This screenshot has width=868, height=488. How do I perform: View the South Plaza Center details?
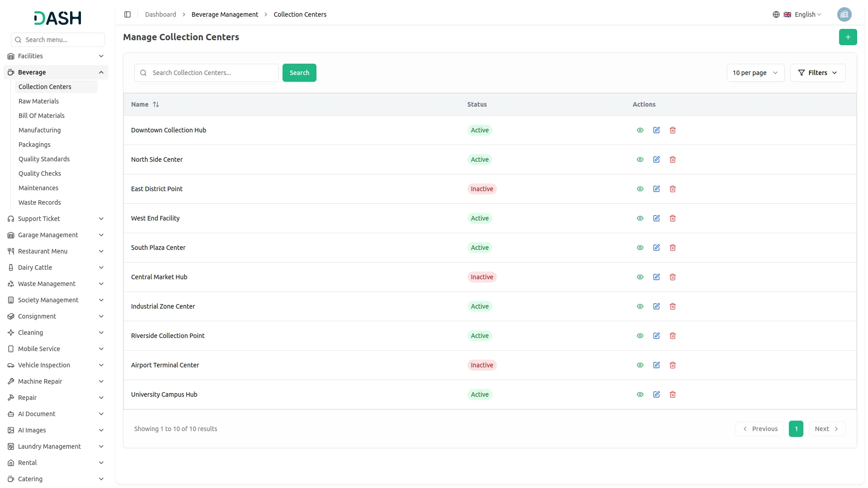(x=640, y=248)
